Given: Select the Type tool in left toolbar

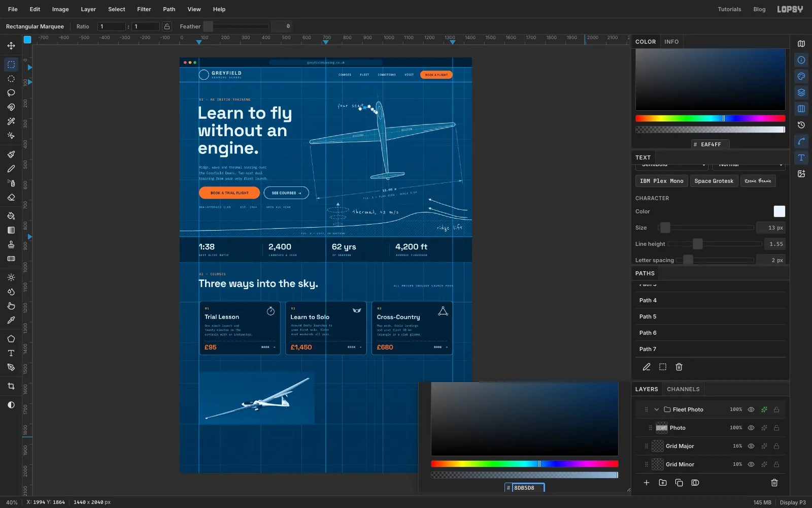Looking at the screenshot, I should point(11,353).
